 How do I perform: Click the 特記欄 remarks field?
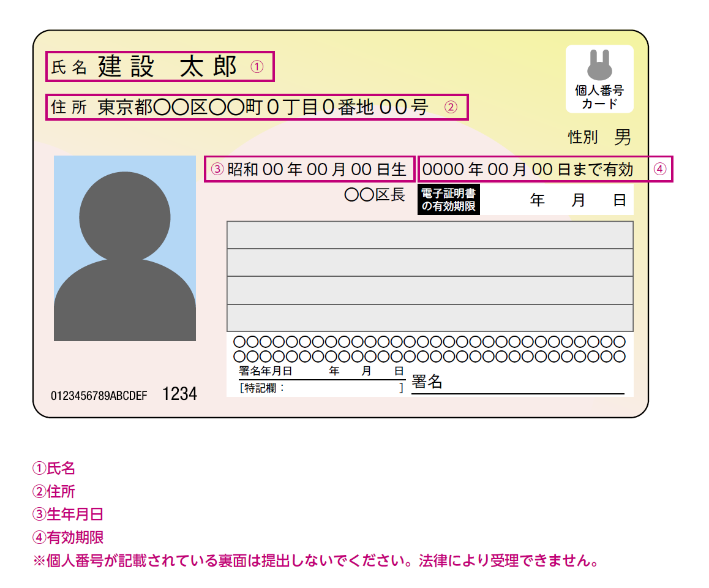click(x=321, y=388)
